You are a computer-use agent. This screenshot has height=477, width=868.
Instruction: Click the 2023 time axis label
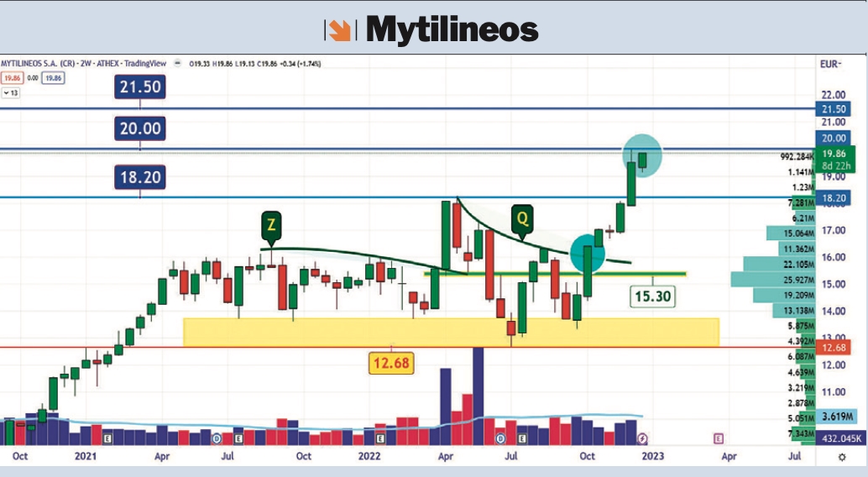click(x=652, y=456)
